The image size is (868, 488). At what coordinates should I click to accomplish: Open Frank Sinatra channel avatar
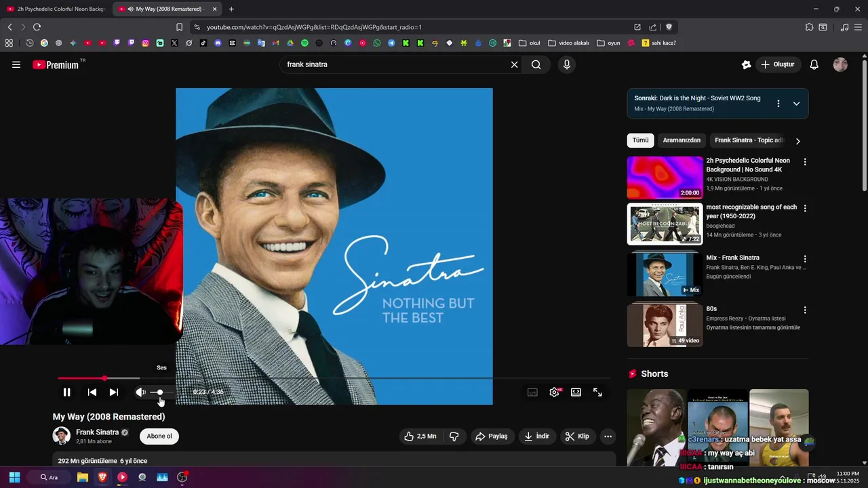click(62, 436)
